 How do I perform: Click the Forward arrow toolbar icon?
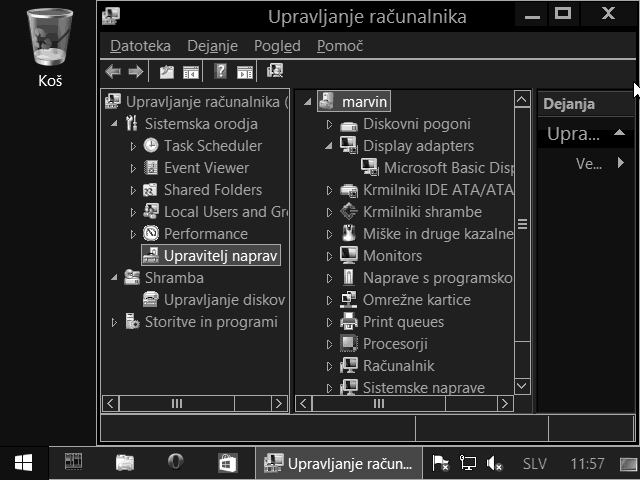point(136,72)
